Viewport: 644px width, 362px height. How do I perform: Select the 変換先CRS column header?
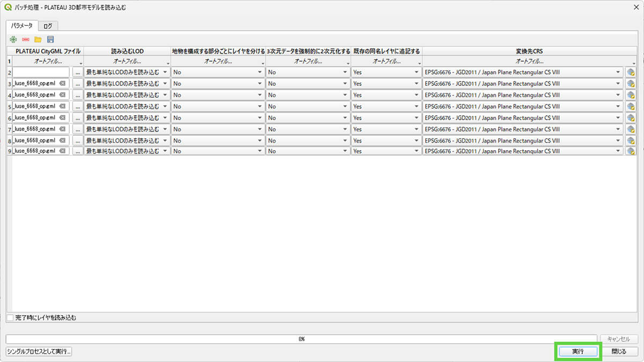pos(530,51)
